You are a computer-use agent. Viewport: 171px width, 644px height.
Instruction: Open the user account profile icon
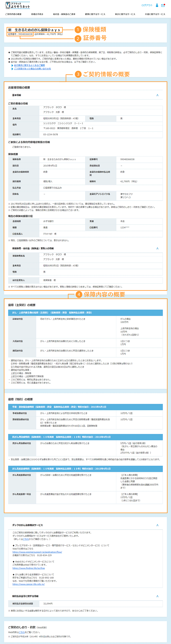click(x=157, y=5)
